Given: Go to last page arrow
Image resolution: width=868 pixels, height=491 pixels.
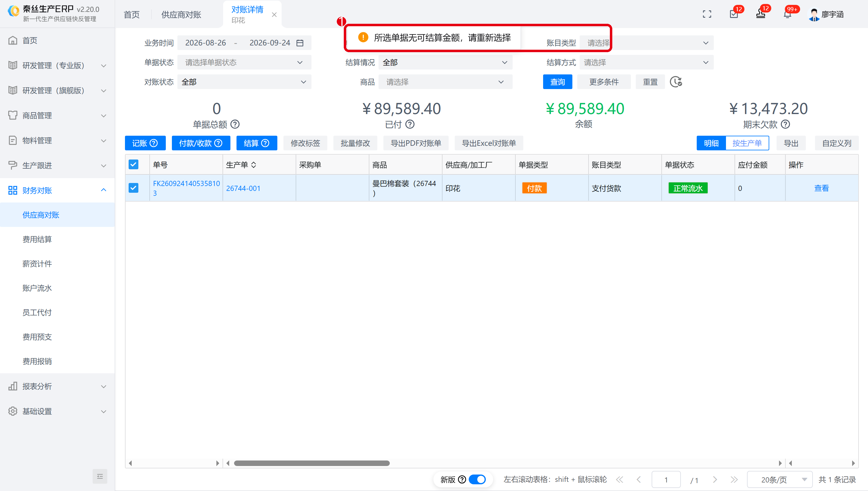Looking at the screenshot, I should click(734, 479).
